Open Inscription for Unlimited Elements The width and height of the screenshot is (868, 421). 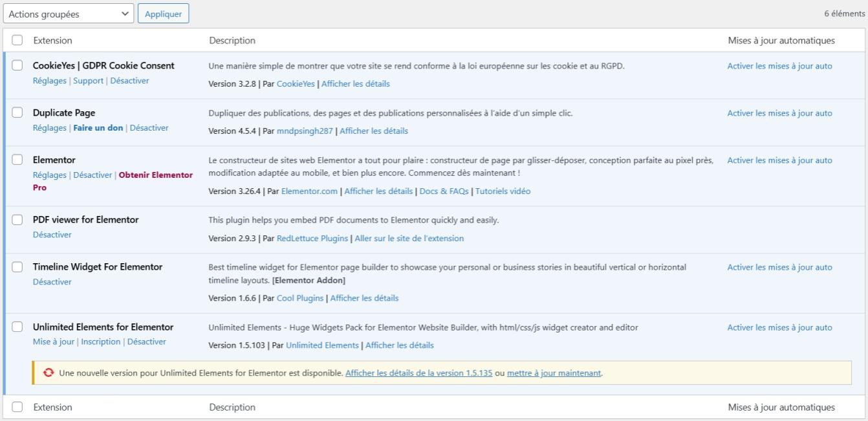101,341
